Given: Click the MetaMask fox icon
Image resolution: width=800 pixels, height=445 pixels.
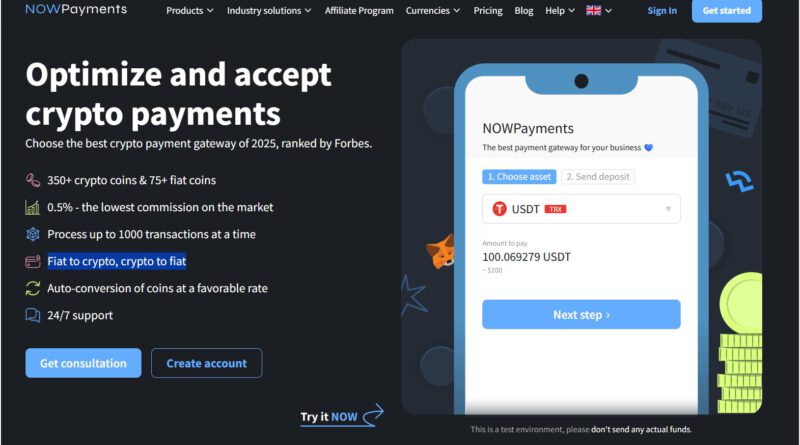Looking at the screenshot, I should coord(441,251).
